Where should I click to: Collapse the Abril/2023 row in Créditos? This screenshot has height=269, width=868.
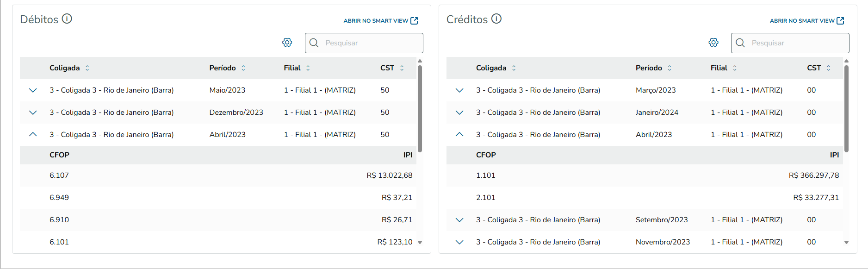(x=459, y=135)
